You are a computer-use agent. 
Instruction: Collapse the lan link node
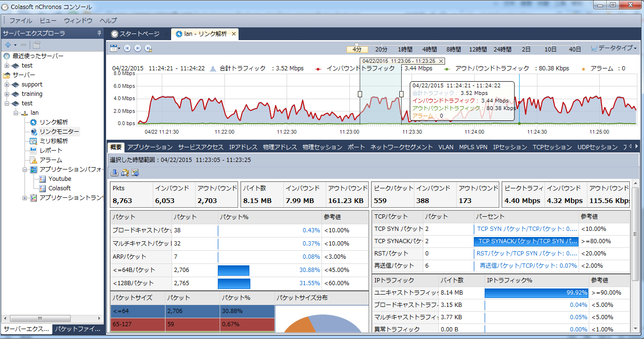(17, 113)
